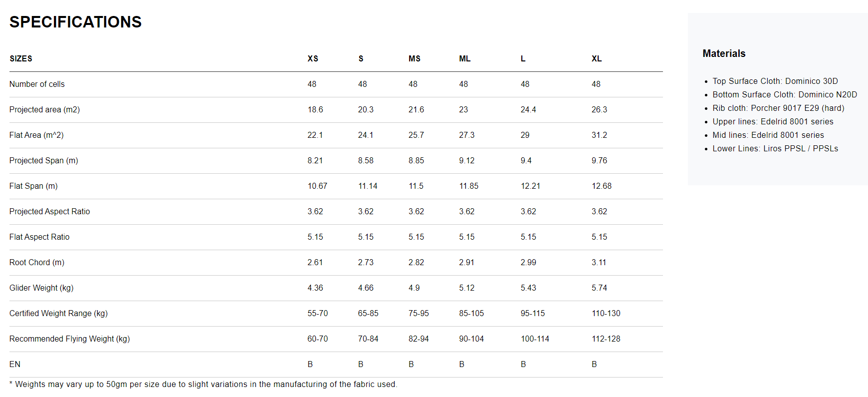
Task: Select the Certified Weight Range (kg) label
Action: [58, 313]
